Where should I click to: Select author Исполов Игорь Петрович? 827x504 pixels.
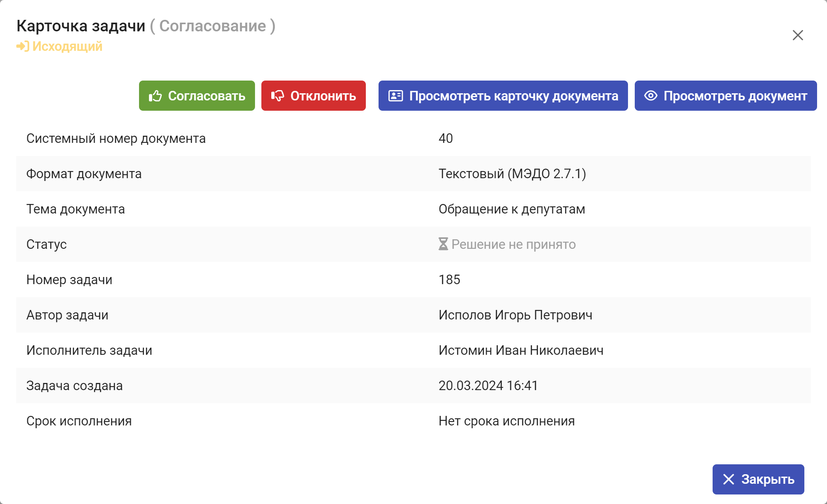pos(515,315)
